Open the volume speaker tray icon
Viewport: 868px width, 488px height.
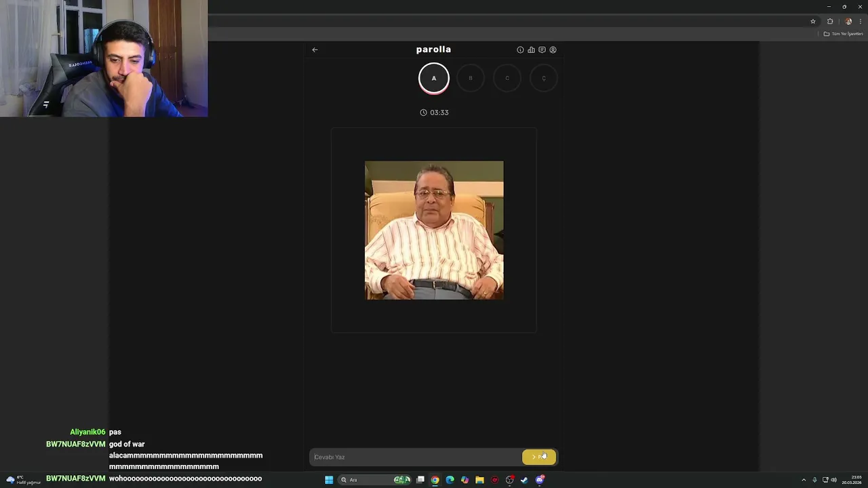pyautogui.click(x=834, y=480)
